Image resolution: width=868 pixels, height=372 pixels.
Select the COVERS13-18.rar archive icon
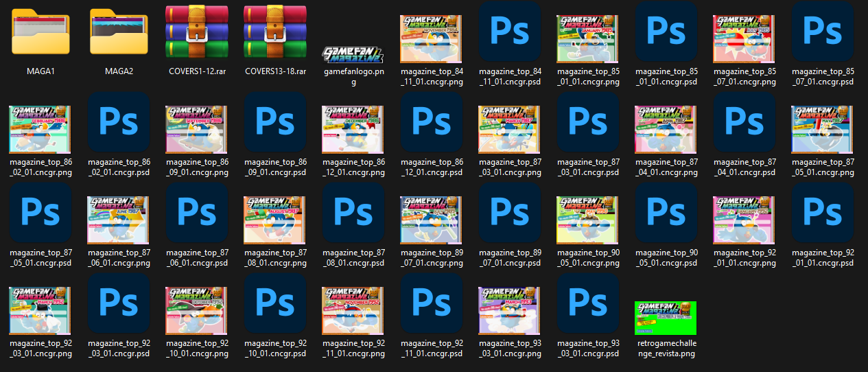point(275,32)
